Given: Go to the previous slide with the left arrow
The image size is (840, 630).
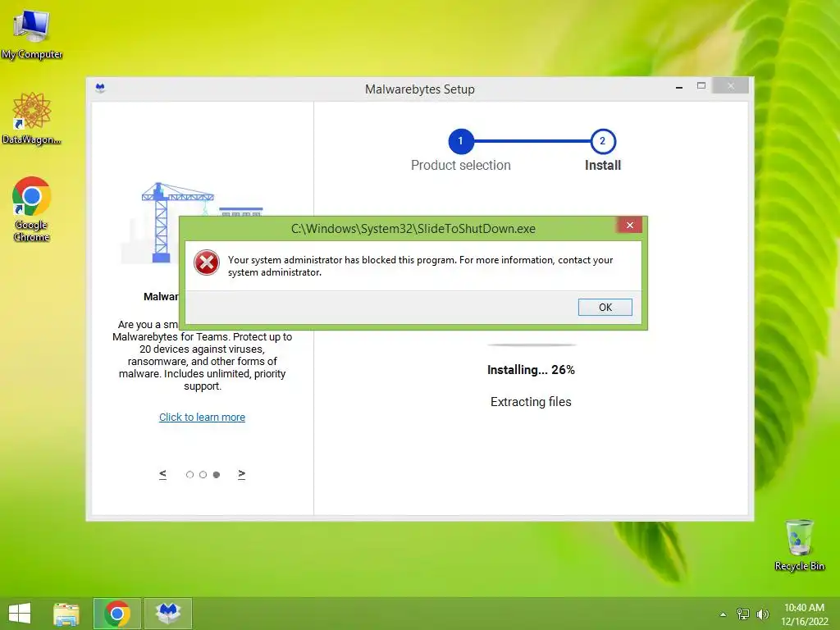Looking at the screenshot, I should (163, 474).
